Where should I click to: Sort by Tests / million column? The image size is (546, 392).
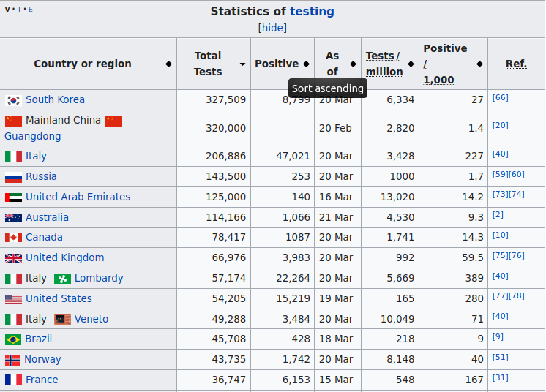click(x=411, y=64)
